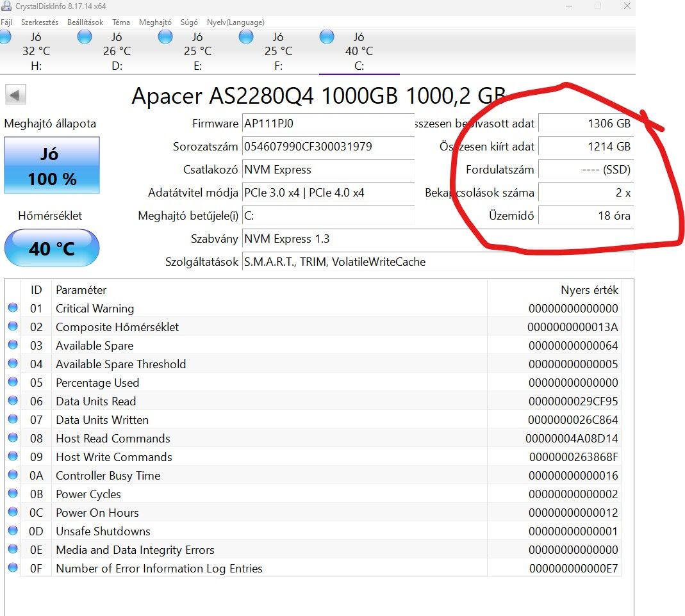
Task: Click the total writes value 1214 GB
Action: pyautogui.click(x=586, y=146)
